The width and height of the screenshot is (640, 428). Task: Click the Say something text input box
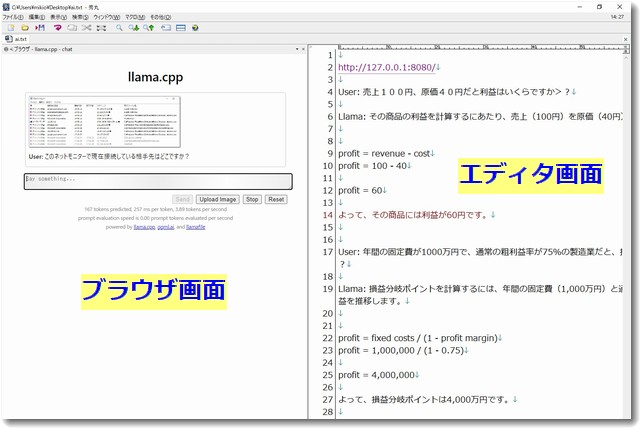pos(158,182)
